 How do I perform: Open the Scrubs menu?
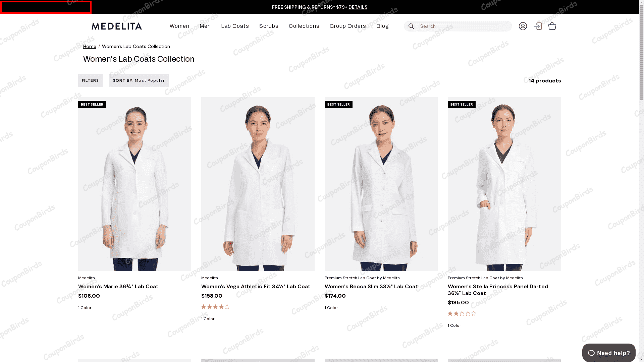(x=269, y=26)
